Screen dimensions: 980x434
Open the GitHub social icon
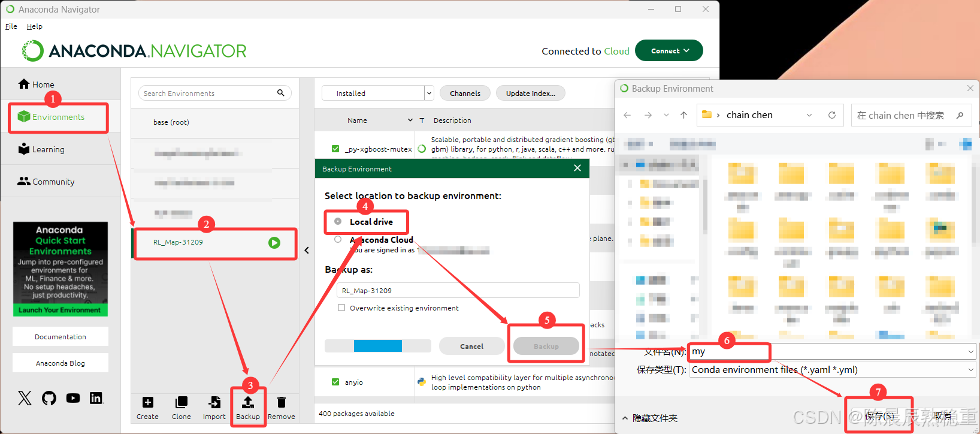[49, 398]
